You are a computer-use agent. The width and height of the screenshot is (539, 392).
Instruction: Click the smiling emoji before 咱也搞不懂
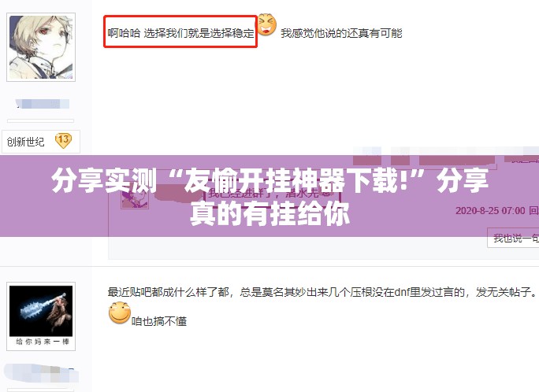tap(120, 312)
